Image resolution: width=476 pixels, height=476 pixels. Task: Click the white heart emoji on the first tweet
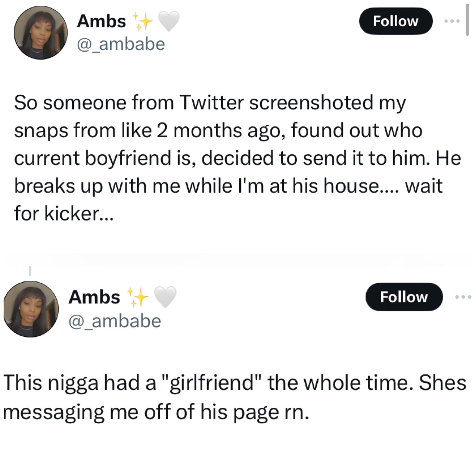pos(169,21)
